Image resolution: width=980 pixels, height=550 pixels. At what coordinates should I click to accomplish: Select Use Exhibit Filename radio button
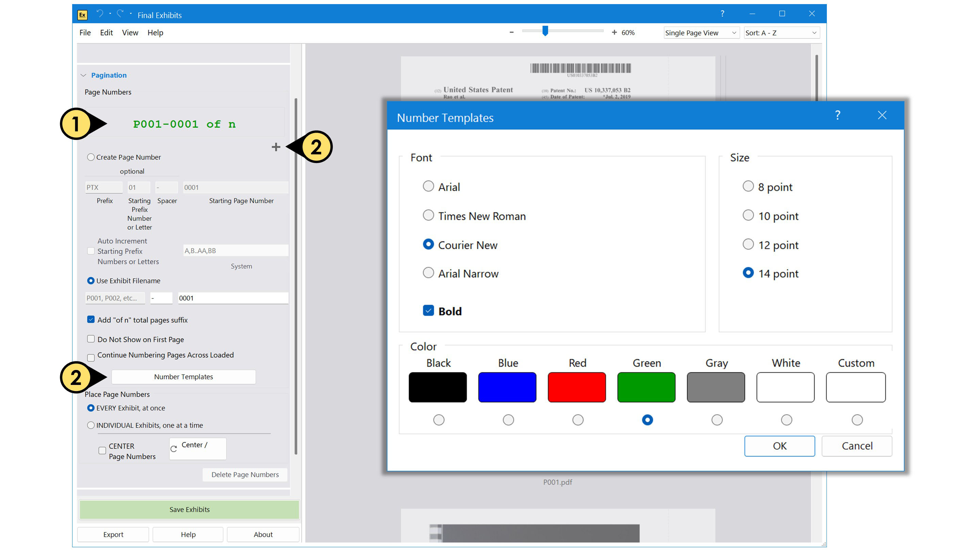(x=91, y=281)
